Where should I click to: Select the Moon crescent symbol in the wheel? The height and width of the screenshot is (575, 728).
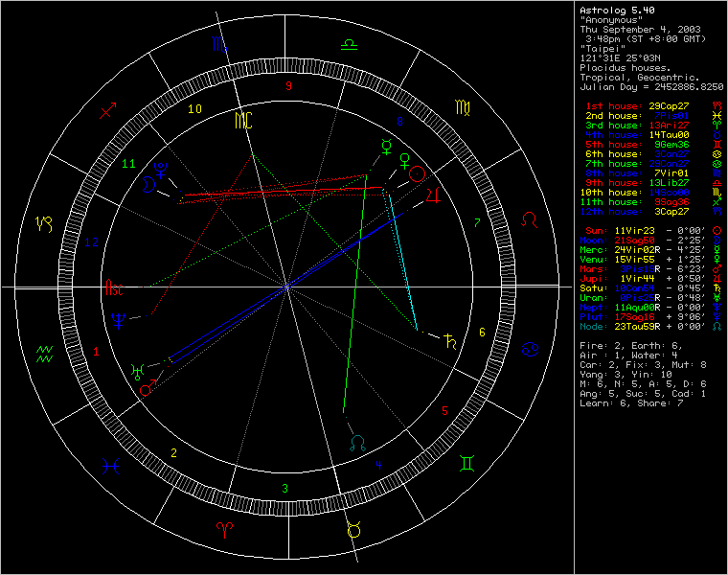148,184
